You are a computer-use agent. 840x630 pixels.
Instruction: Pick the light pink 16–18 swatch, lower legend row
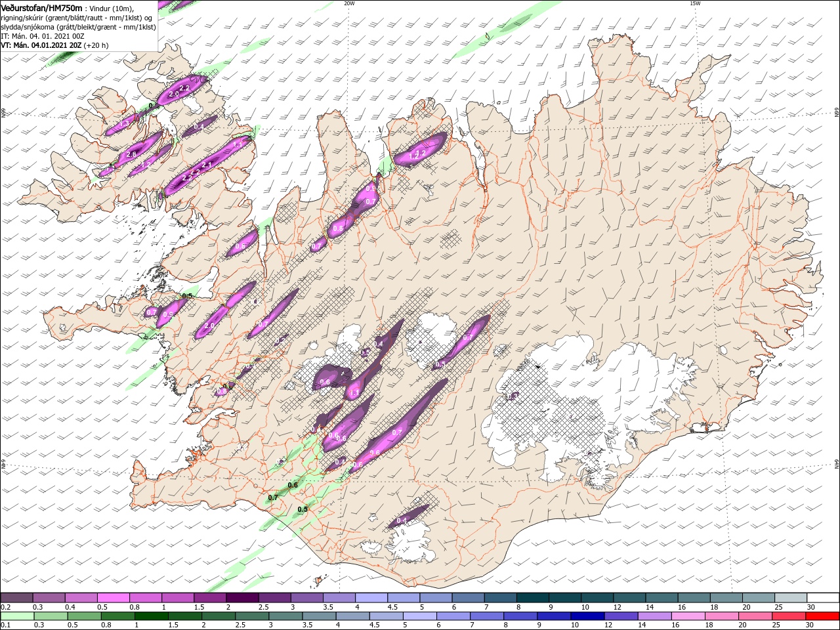(x=688, y=616)
